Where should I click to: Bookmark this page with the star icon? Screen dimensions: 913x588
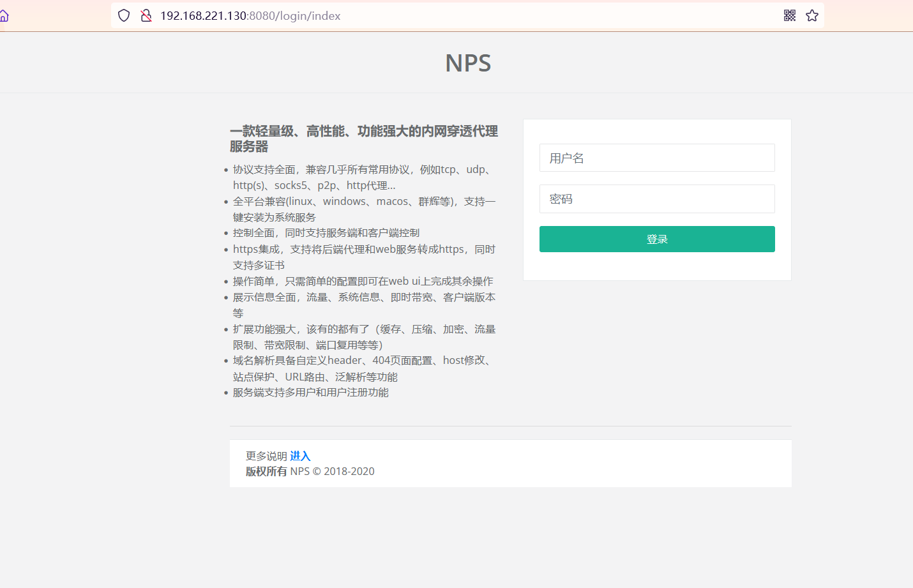coord(812,15)
